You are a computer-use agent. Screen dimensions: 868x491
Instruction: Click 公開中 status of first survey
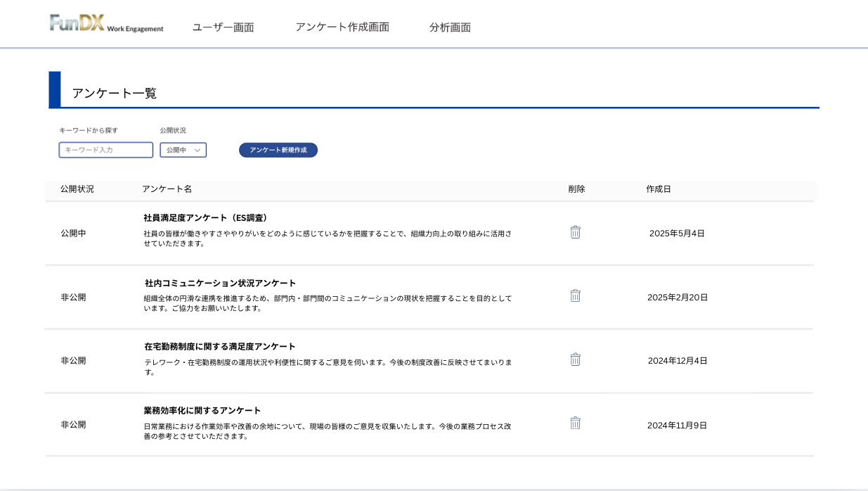[73, 234]
